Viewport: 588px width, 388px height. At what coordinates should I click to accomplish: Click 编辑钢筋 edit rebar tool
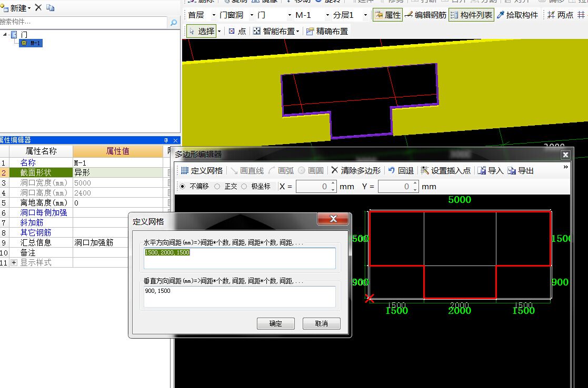426,15
